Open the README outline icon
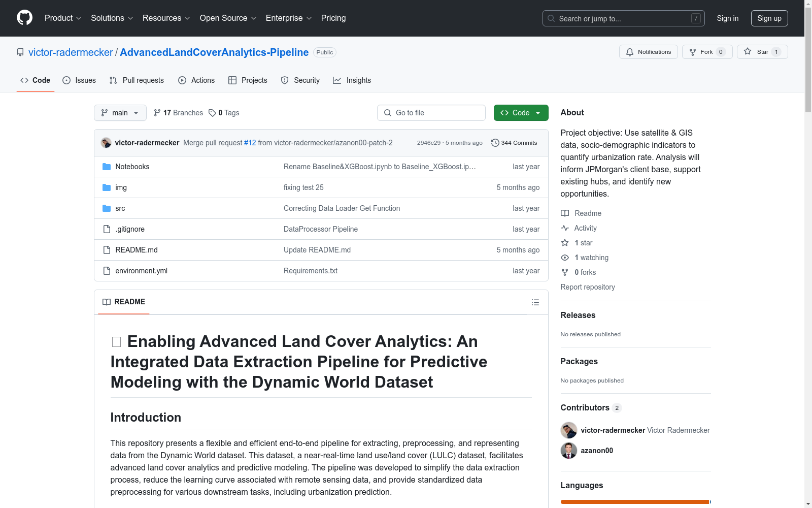The width and height of the screenshot is (812, 508). [x=535, y=302]
